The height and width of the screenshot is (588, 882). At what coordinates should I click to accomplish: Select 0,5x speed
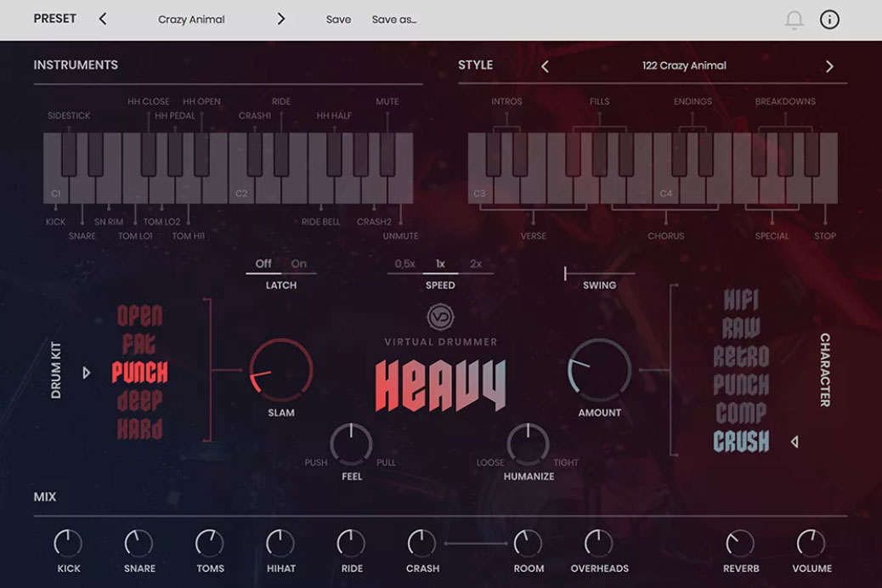pyautogui.click(x=405, y=263)
